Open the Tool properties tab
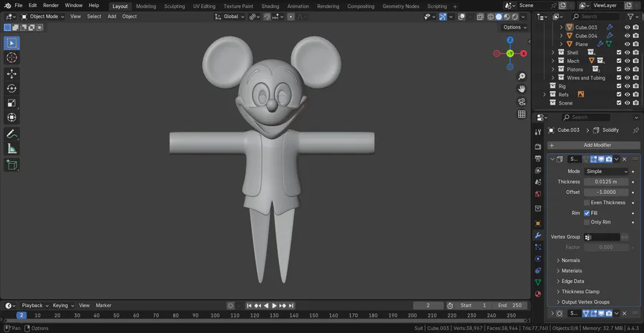The image size is (644, 333). coord(537,132)
